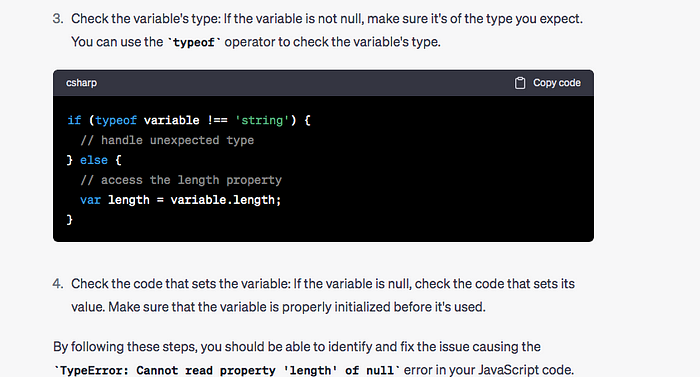Click the step 3 text "Check the variable's type"

[x=145, y=19]
